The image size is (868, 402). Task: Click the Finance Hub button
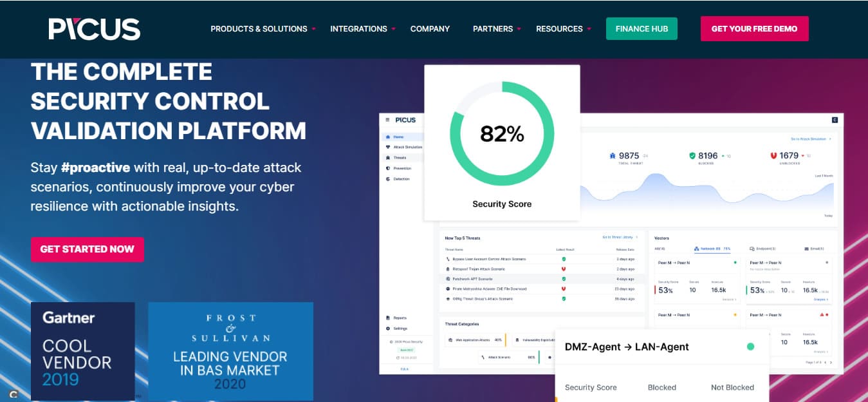pos(642,28)
